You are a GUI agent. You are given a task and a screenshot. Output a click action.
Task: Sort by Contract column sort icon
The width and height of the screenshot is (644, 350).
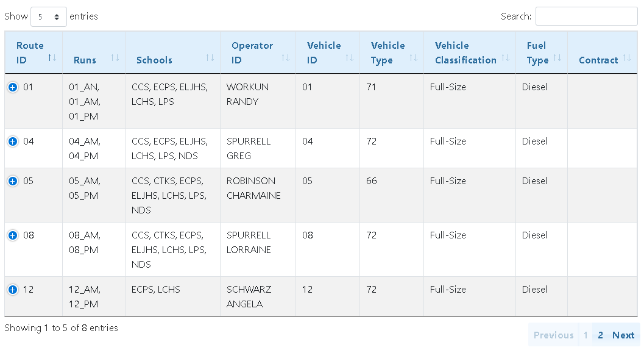(x=627, y=58)
